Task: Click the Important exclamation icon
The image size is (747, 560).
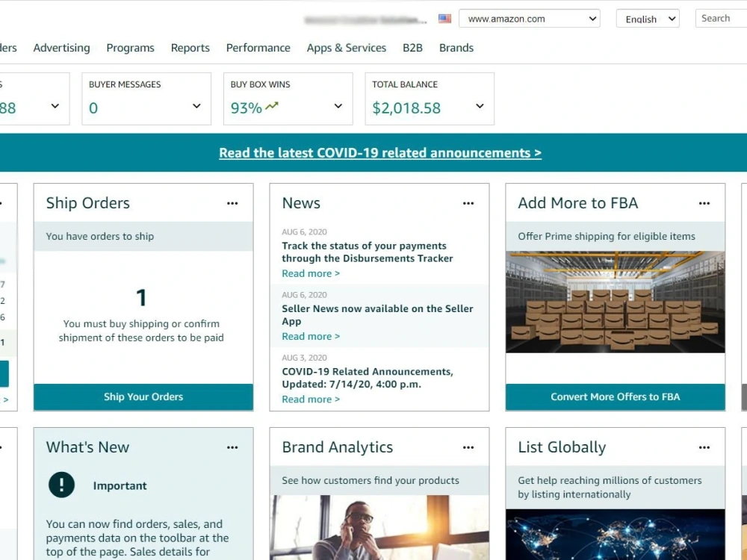Action: click(x=61, y=485)
